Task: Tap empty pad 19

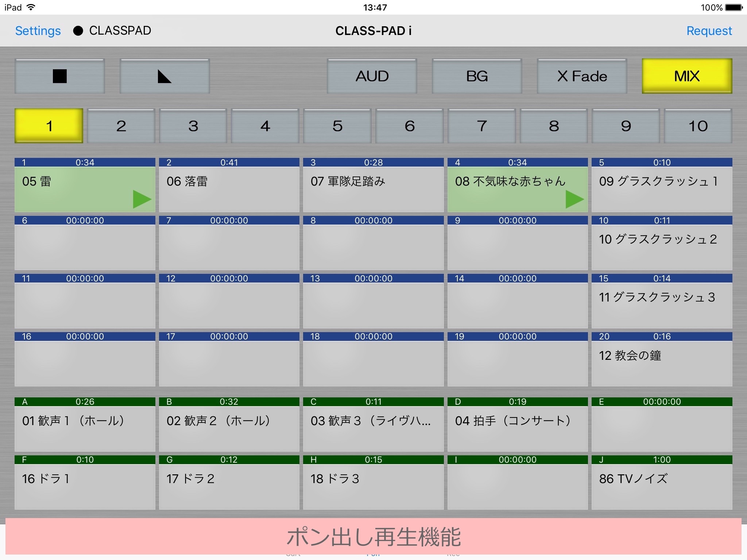Action: [x=518, y=359]
